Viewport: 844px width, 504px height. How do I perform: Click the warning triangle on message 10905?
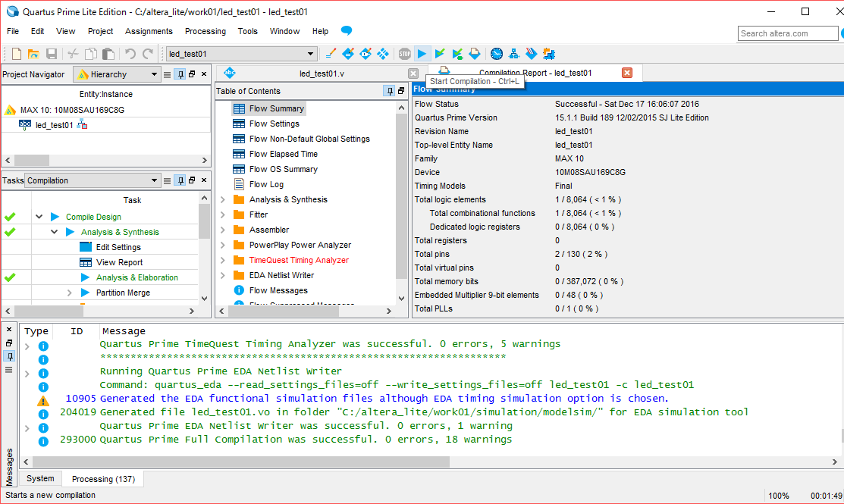(43, 399)
